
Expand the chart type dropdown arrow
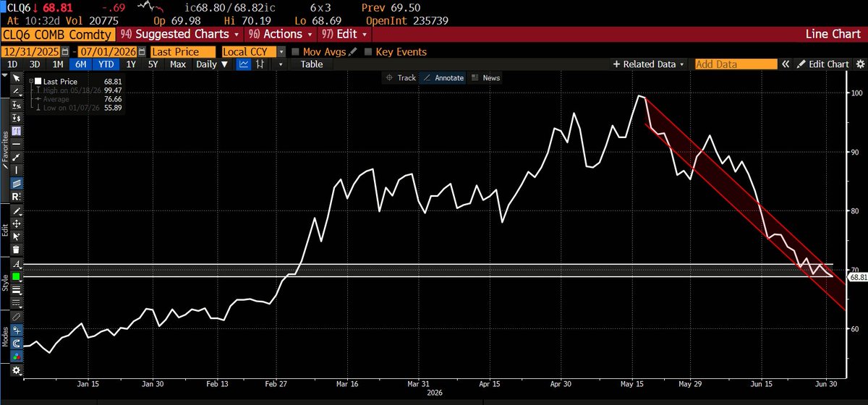pyautogui.click(x=281, y=64)
